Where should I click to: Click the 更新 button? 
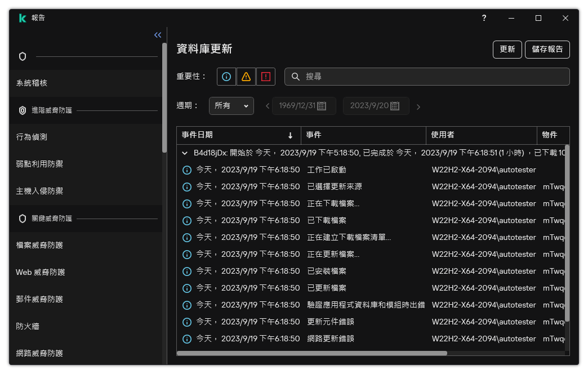click(x=507, y=50)
